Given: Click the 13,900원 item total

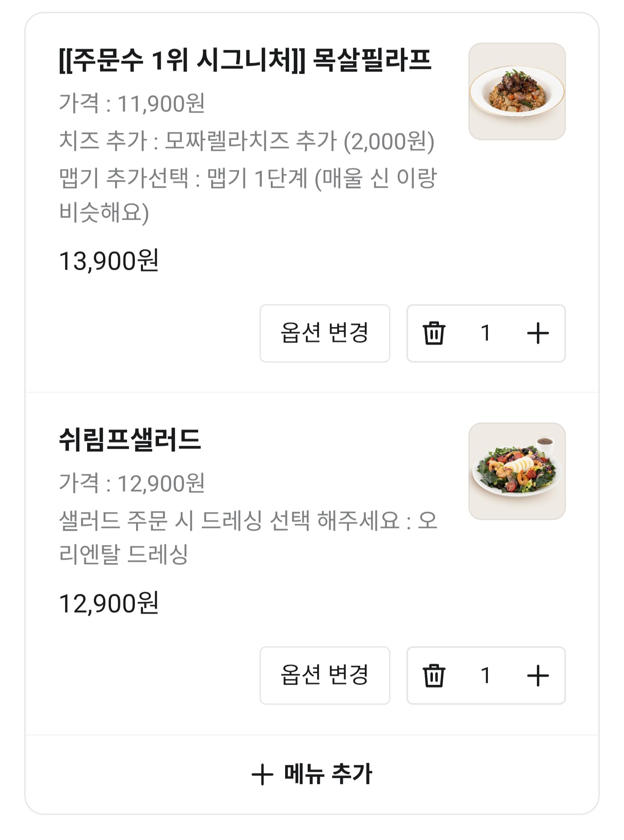Looking at the screenshot, I should [x=109, y=261].
